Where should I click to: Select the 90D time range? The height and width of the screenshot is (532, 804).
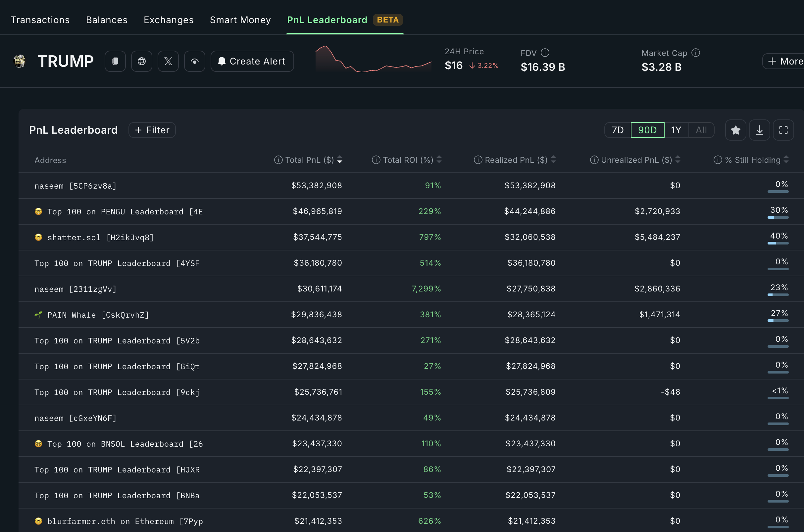647,130
